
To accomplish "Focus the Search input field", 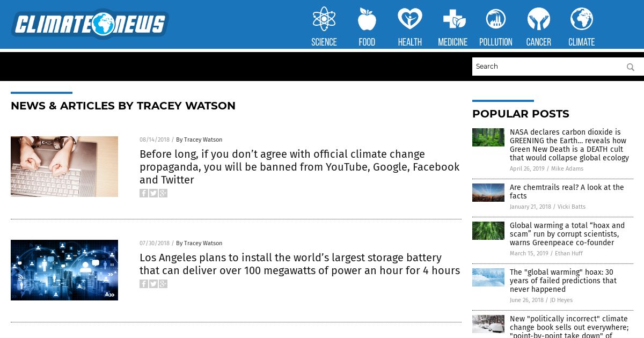I will [x=547, y=67].
